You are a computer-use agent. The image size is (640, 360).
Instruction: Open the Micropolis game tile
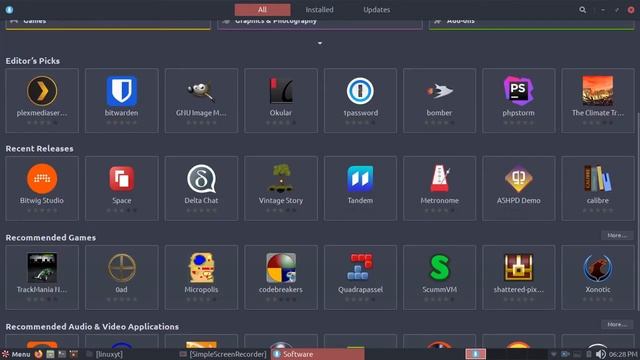201,277
